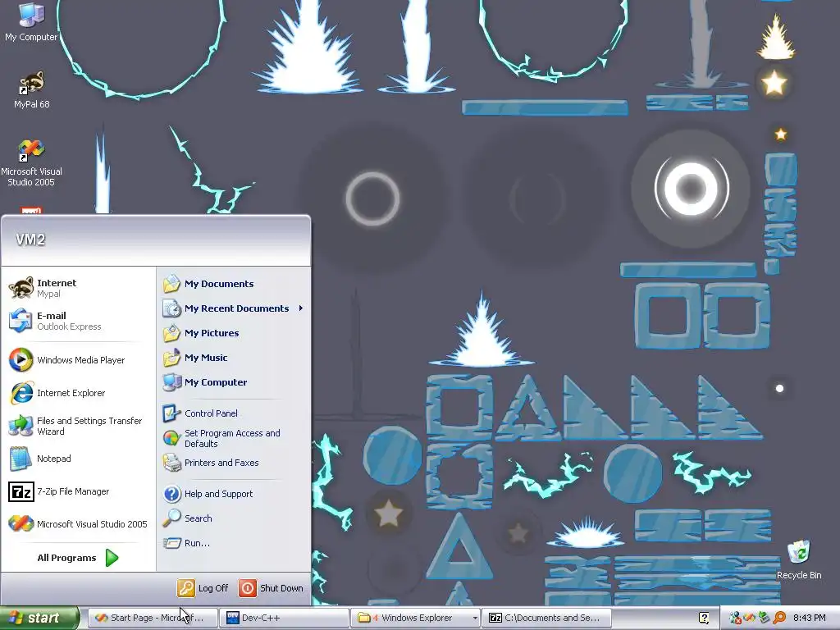840x630 pixels.
Task: Open My Documents folder
Action: [234, 284]
